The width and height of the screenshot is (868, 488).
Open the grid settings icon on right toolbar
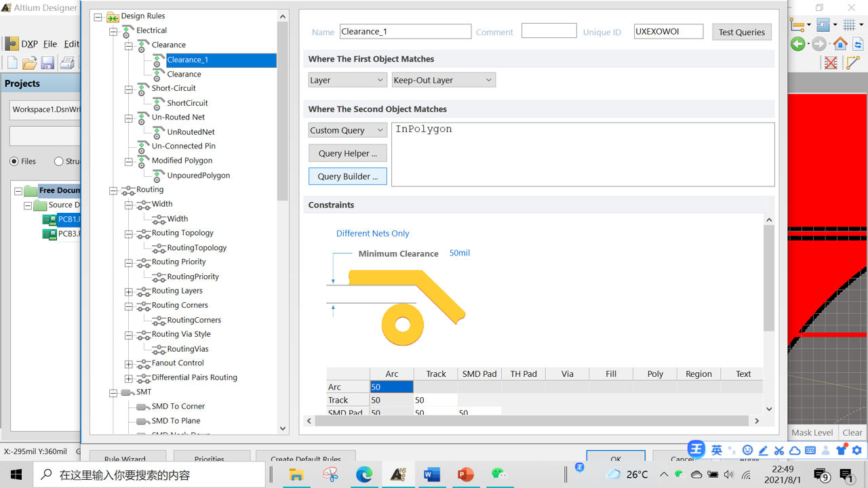[x=850, y=24]
